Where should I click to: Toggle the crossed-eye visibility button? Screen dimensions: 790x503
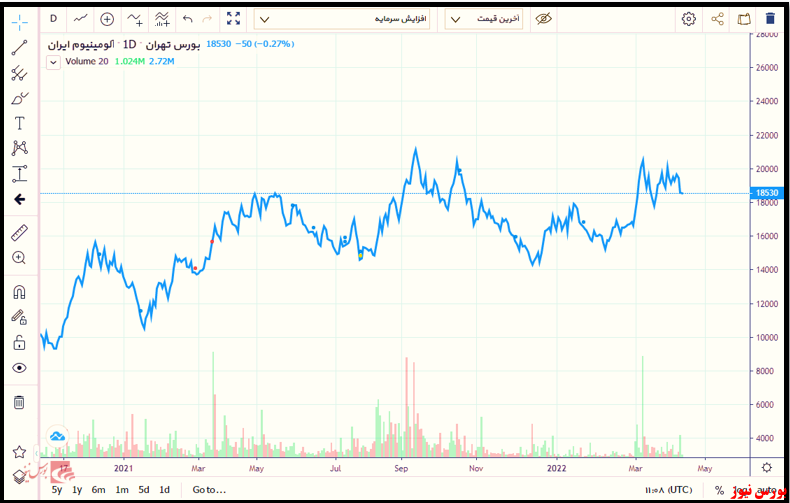point(544,19)
